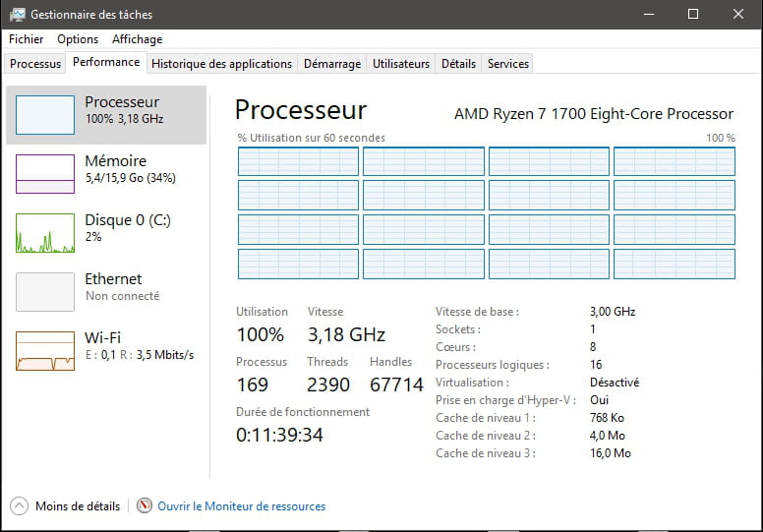The height and width of the screenshot is (532, 763).
Task: Open the Options menu
Action: [x=78, y=39]
